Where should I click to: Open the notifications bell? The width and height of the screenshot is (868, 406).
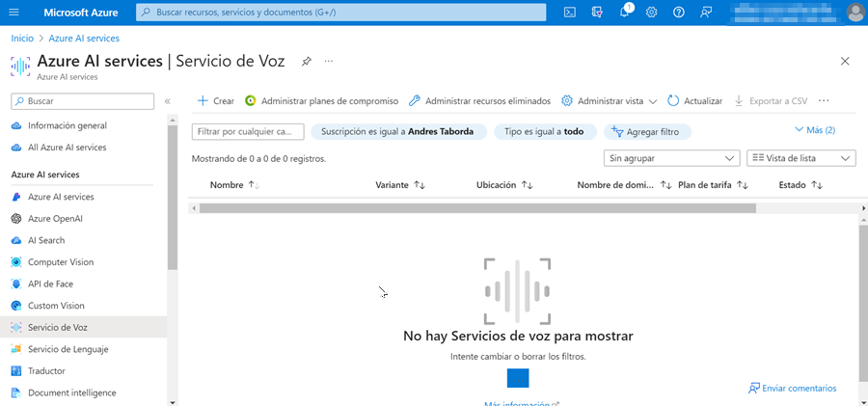(624, 13)
